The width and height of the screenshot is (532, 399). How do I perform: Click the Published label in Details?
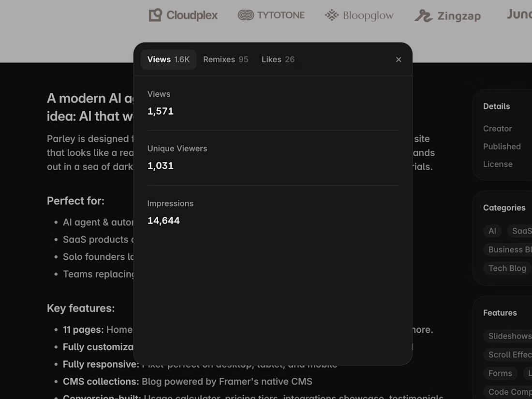point(502,147)
